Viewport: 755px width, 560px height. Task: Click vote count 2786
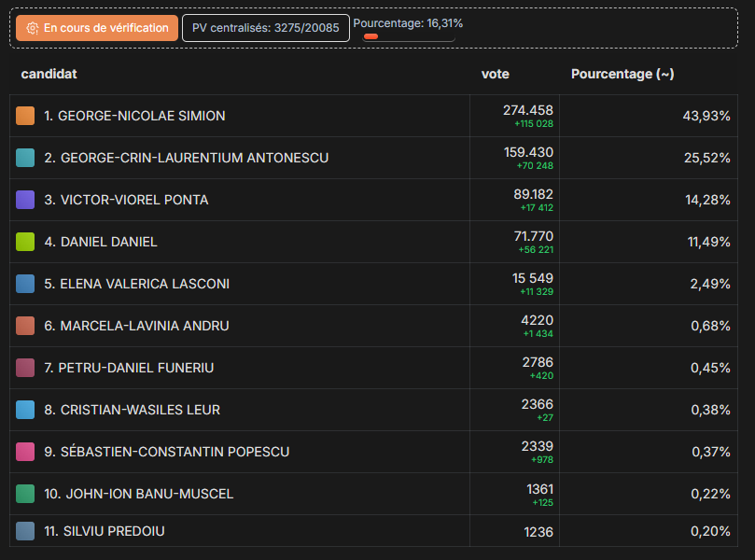[538, 362]
